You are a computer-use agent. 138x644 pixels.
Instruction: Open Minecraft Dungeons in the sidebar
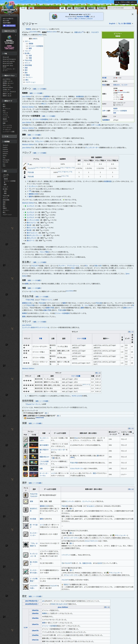click(x=9, y=59)
